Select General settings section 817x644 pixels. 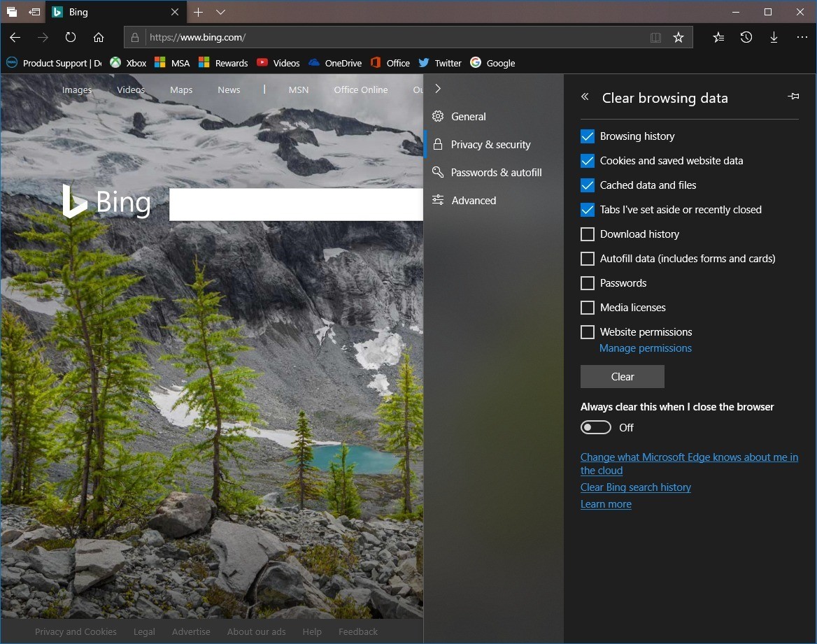pyautogui.click(x=493, y=117)
